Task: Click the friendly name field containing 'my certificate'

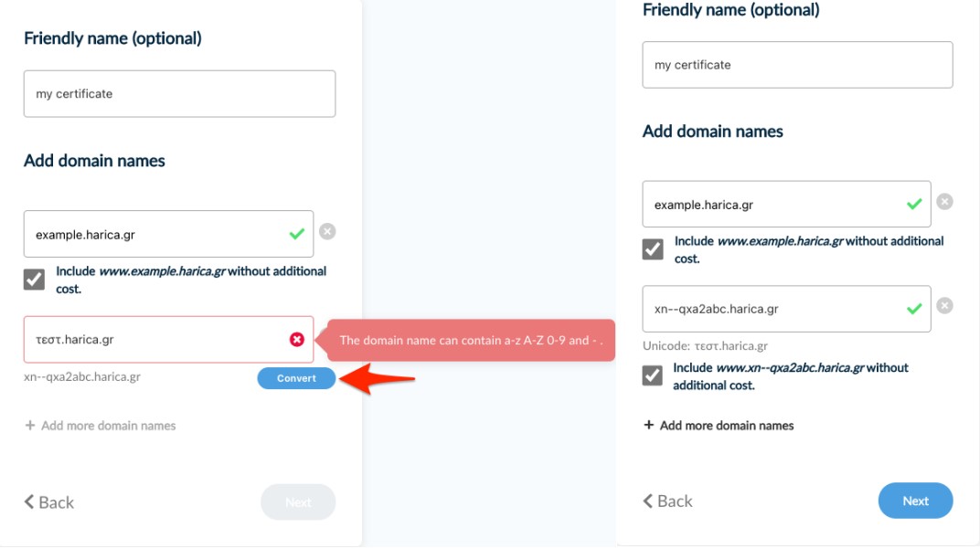Action: pyautogui.click(x=179, y=93)
